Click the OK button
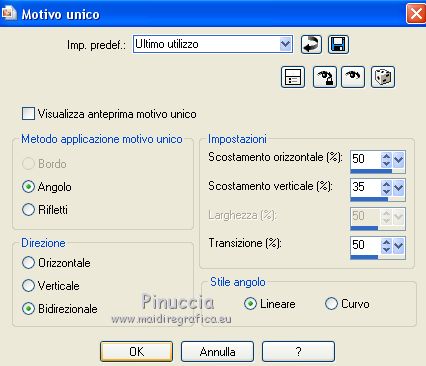The height and width of the screenshot is (366, 426). coord(136,351)
